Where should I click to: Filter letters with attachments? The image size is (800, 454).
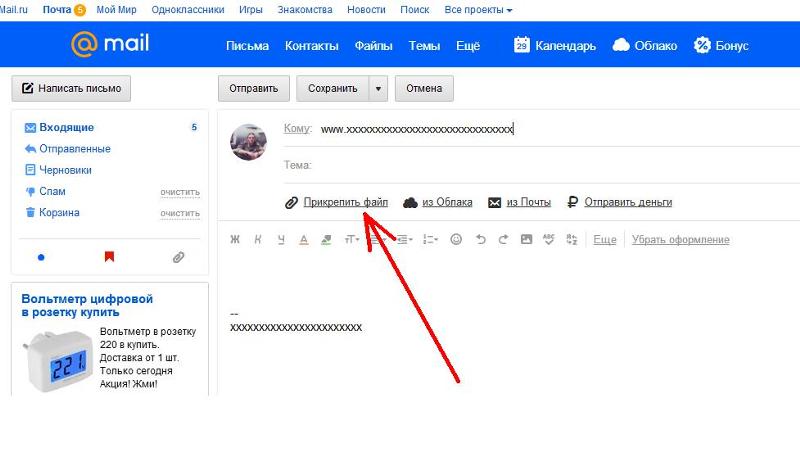tap(178, 257)
